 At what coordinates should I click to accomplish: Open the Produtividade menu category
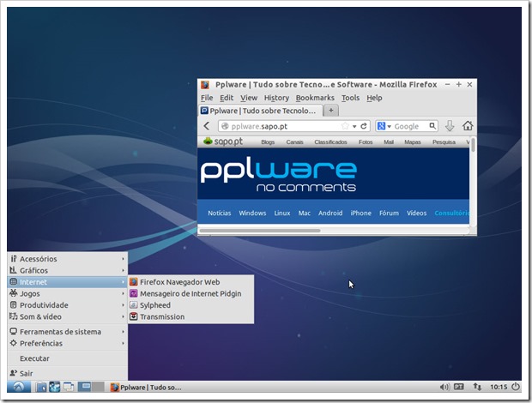[67, 305]
